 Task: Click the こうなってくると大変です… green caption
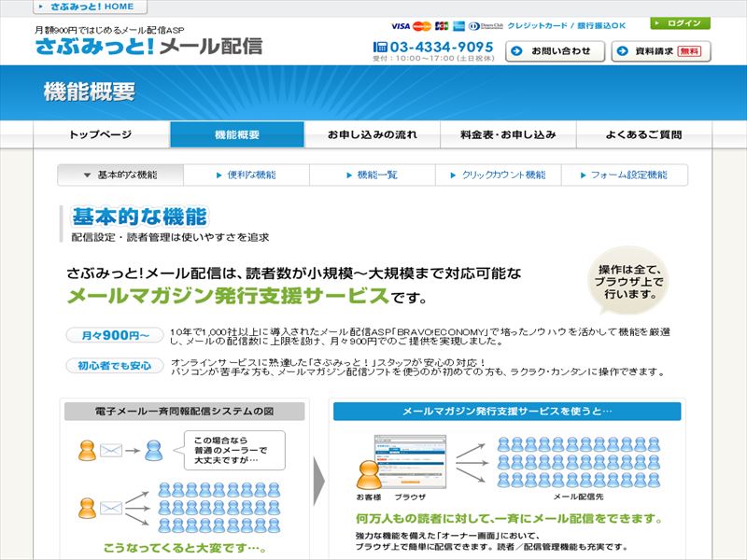pos(185,548)
